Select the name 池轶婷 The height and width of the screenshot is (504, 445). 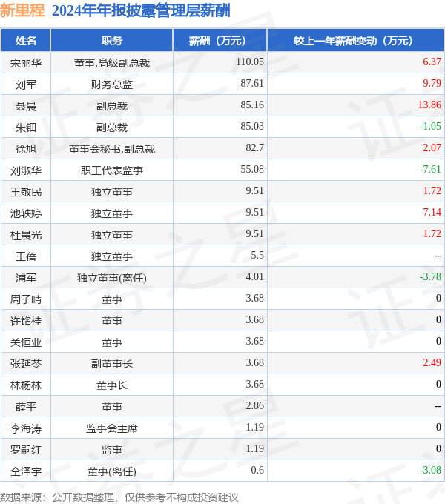click(x=26, y=213)
